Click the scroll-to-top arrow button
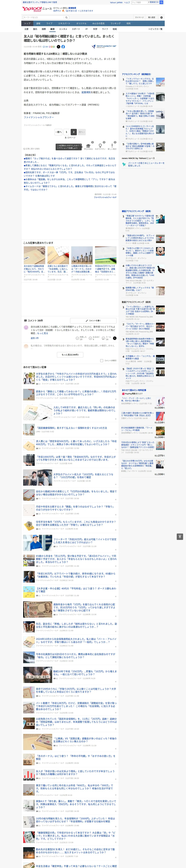The width and height of the screenshot is (186, 868). pyautogui.click(x=180, y=536)
